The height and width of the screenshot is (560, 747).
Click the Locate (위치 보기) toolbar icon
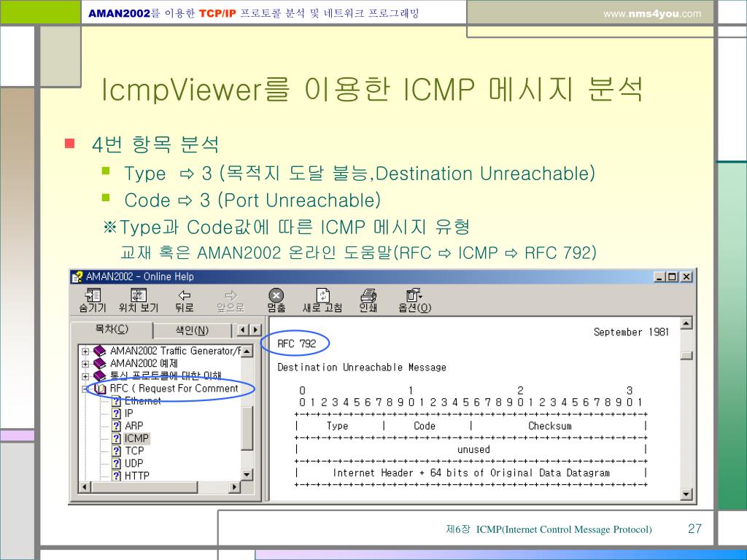coord(138,295)
